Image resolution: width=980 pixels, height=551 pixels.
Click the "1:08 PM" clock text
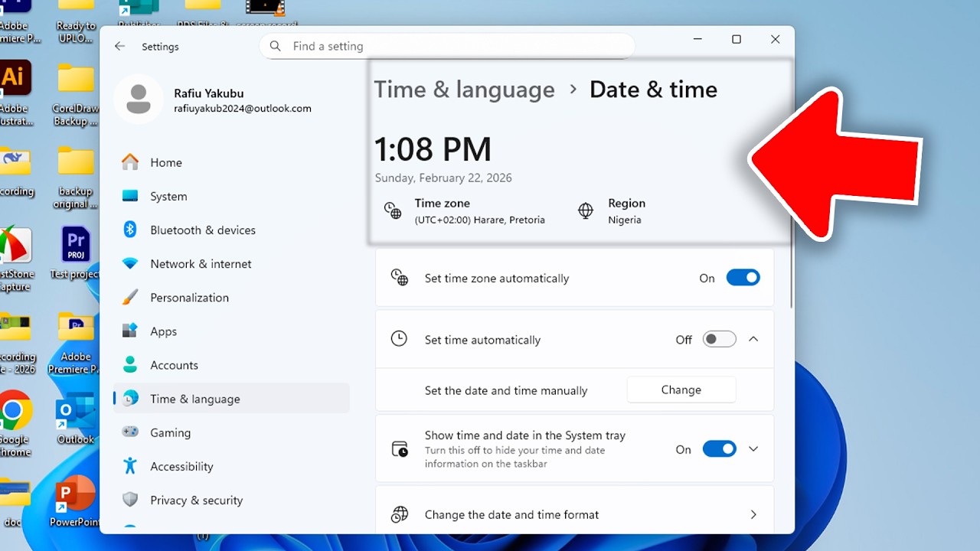coord(433,149)
